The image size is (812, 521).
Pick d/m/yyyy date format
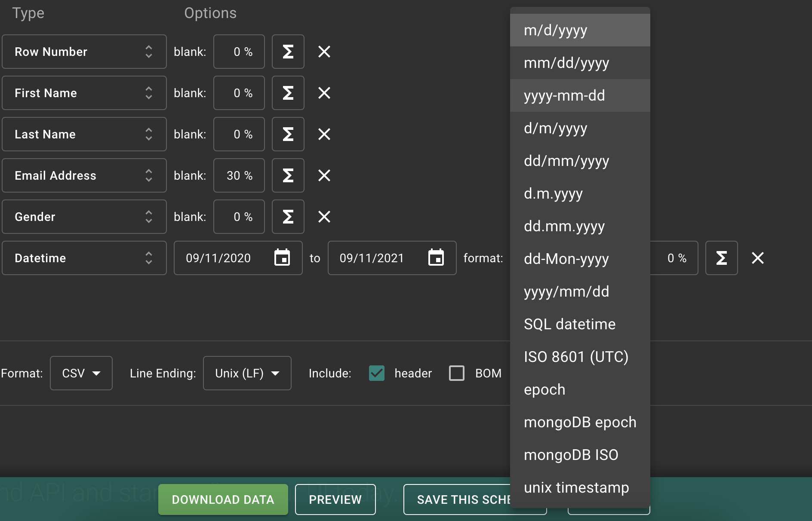pos(580,128)
